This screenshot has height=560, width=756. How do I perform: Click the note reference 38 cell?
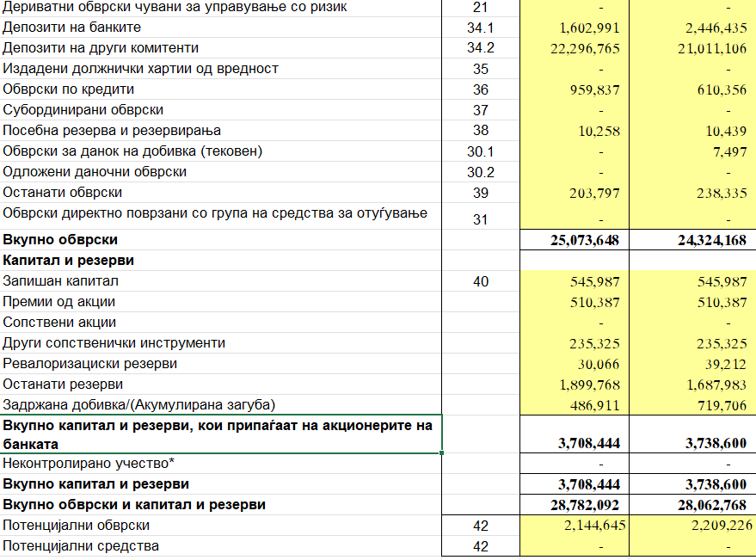click(x=481, y=131)
